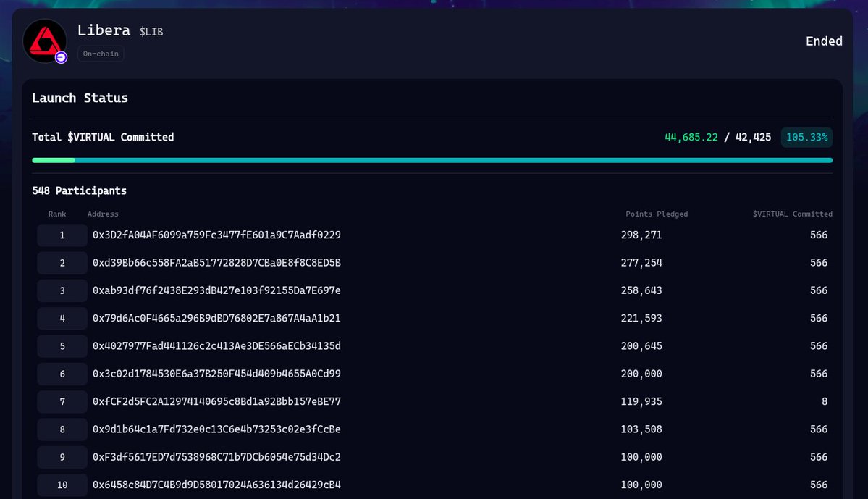Open address 0xab93df76f2438E293dB427e103f92155Da7E697e
Viewport: 868px width, 499px height.
coord(216,290)
